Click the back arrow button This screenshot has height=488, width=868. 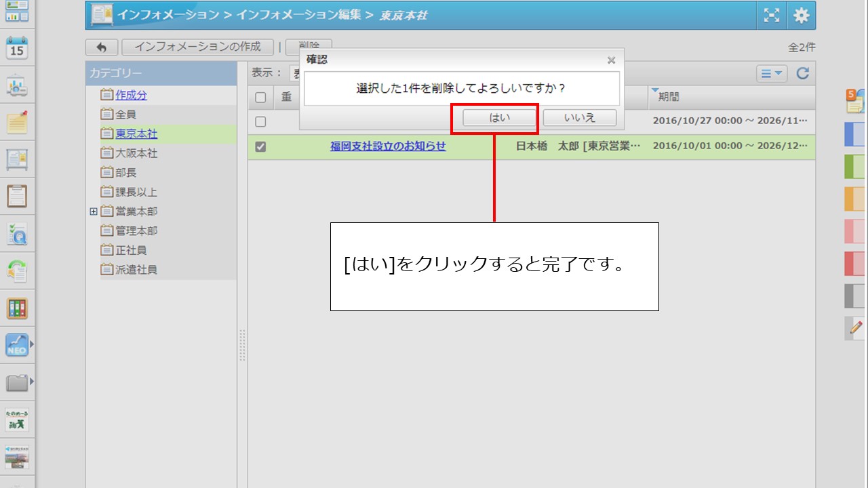(102, 47)
